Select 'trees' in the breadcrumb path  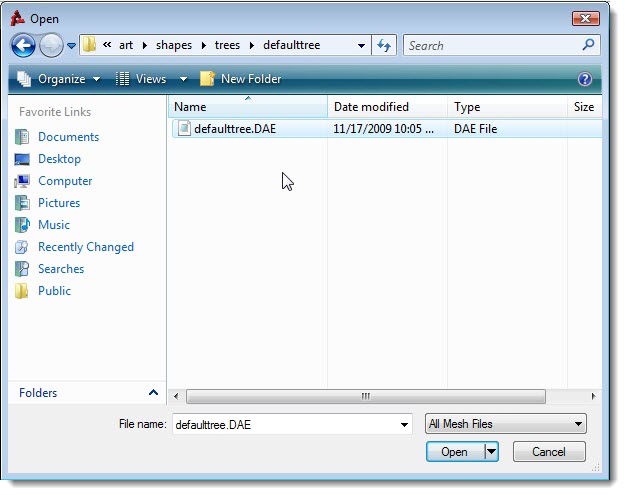(x=227, y=45)
